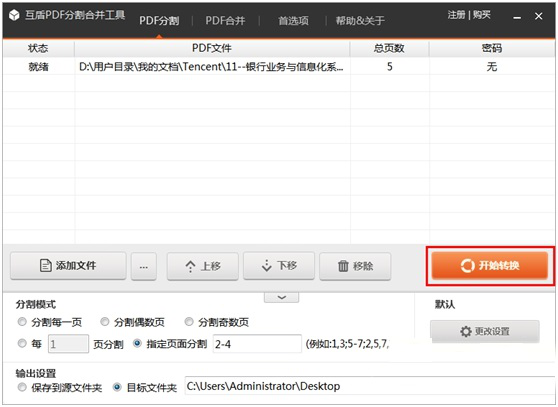Image resolution: width=558 pixels, height=407 pixels.
Task: Start conversion with 开始转换 button
Action: pos(490,265)
